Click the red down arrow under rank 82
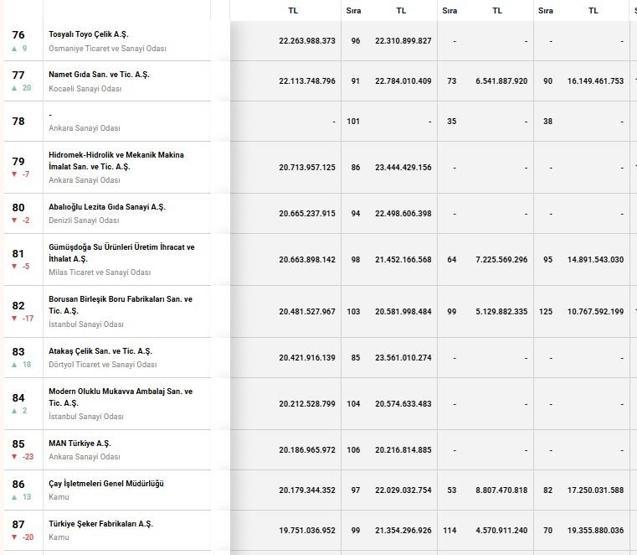 (14, 319)
